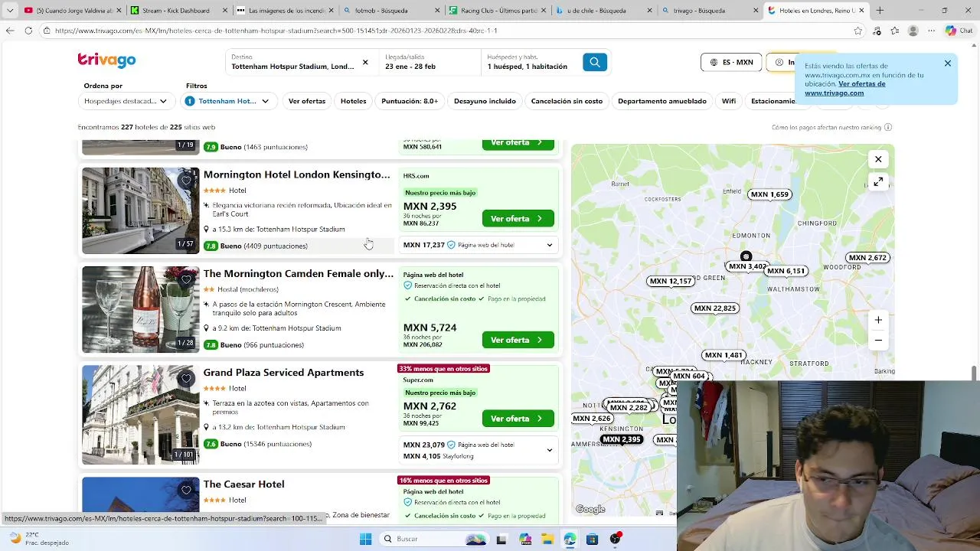The width and height of the screenshot is (980, 551).
Task: Select the MXN 22,825 map price marker
Action: (x=714, y=308)
